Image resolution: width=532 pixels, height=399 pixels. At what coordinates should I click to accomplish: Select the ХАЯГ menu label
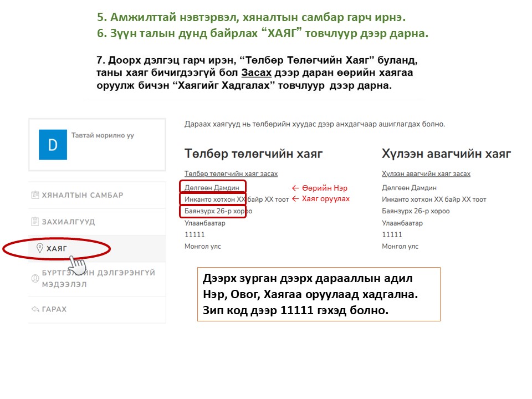click(57, 249)
